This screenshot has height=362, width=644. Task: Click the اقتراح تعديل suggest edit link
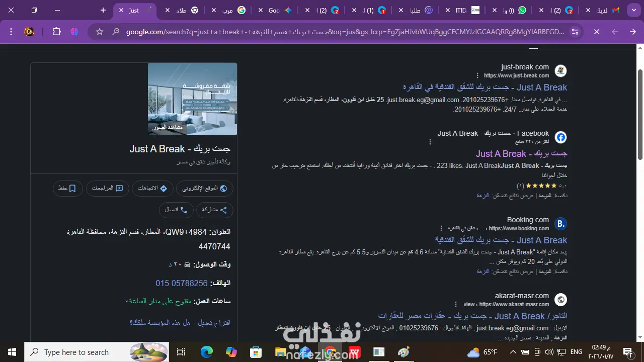[214, 322]
